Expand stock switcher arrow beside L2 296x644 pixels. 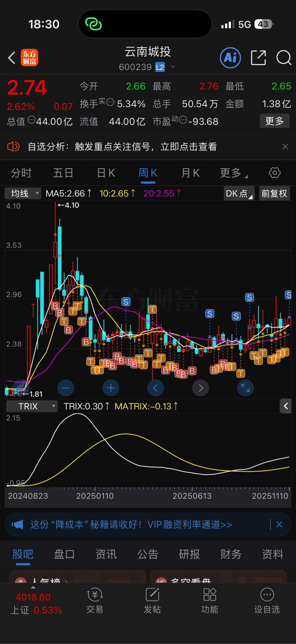173,67
